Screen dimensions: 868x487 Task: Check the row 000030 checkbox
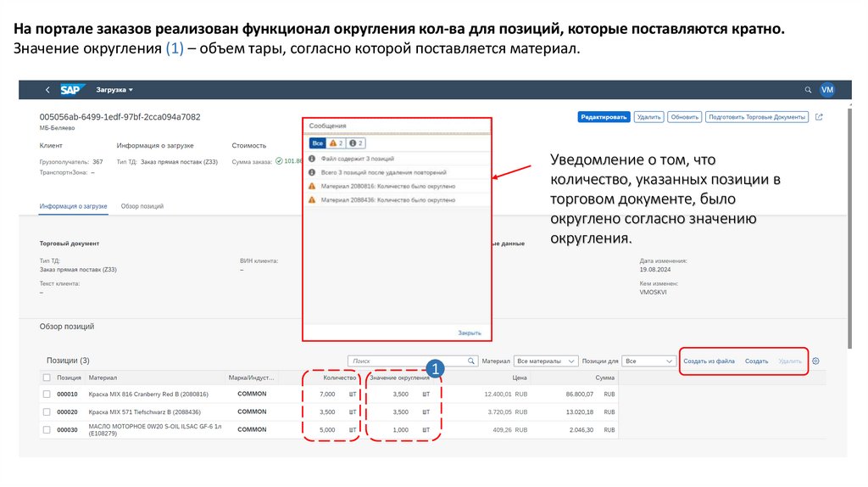(x=47, y=429)
